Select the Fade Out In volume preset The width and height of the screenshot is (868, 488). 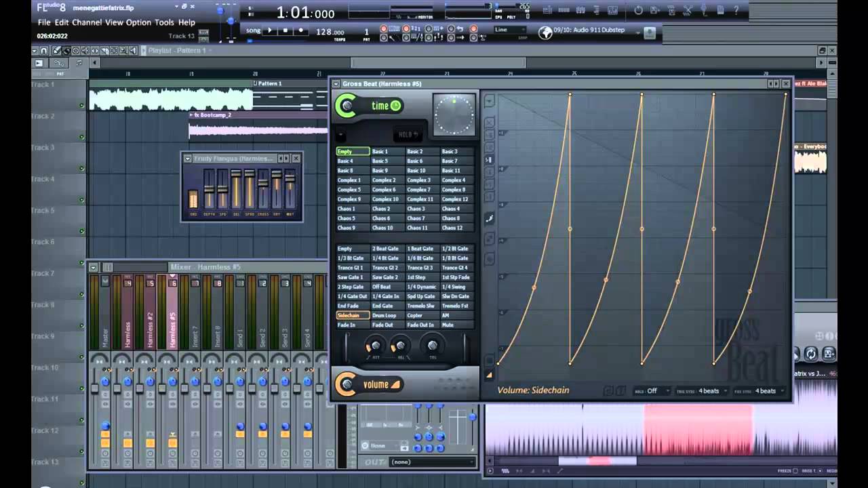[422, 325]
